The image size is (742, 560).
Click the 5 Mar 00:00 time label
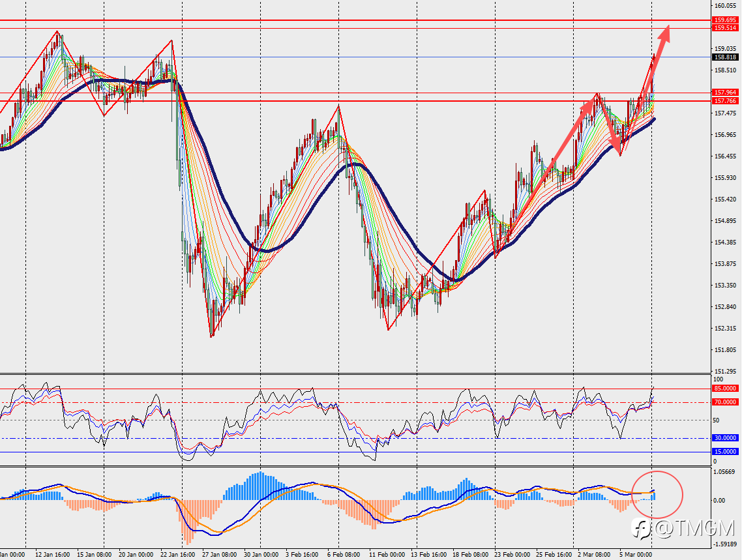[636, 554]
